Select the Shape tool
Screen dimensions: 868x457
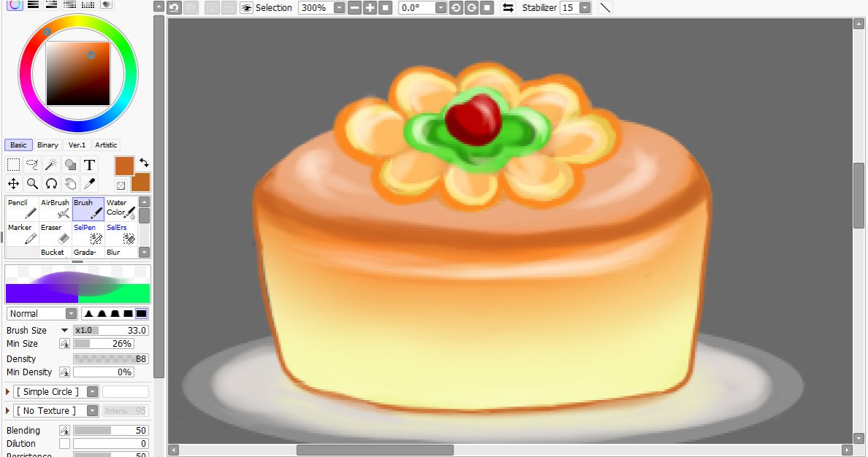[x=70, y=165]
